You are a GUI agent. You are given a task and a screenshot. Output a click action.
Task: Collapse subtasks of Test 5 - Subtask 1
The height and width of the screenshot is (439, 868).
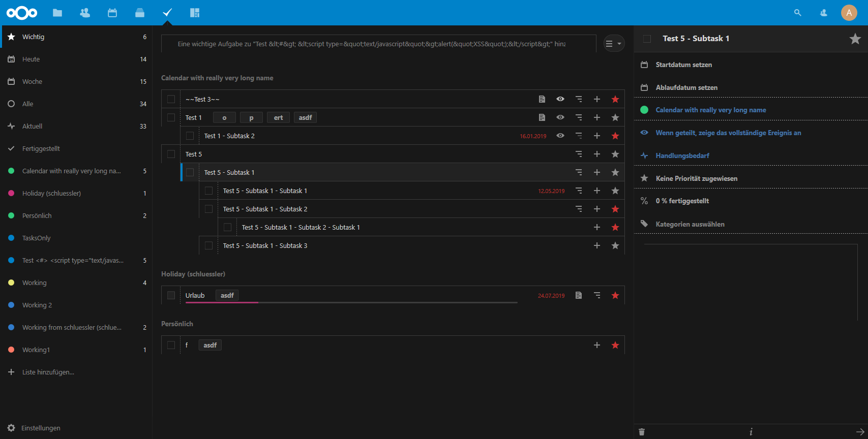[x=579, y=172]
